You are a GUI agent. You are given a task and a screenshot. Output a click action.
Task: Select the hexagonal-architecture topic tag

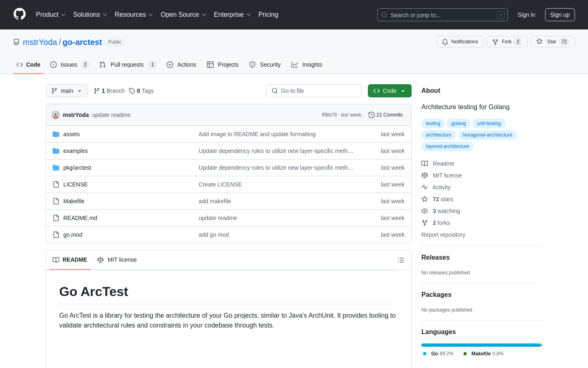487,135
